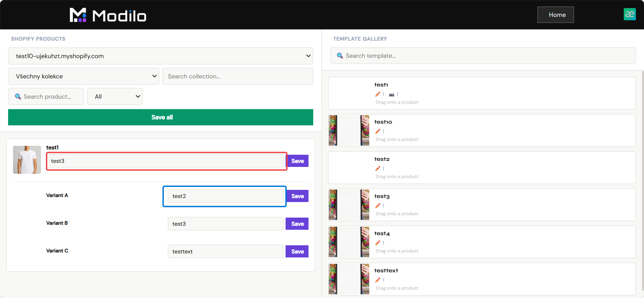Click the pencil icon on test1 template

[x=378, y=94]
